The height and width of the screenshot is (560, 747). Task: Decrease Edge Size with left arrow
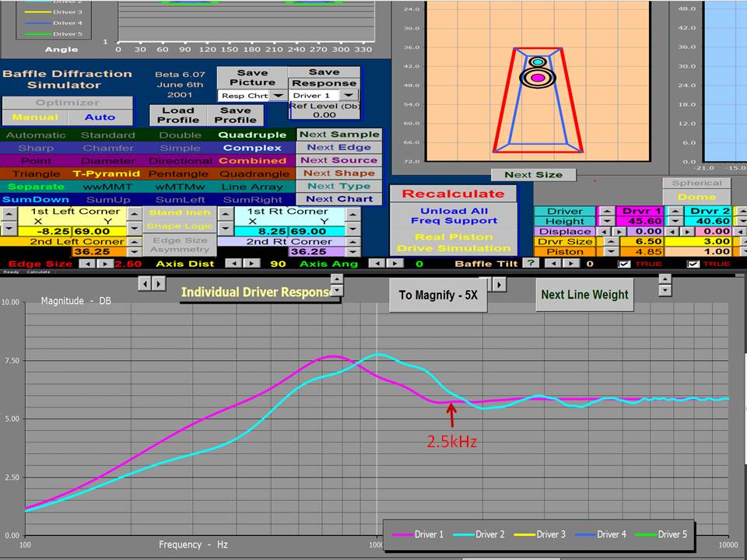tap(86, 264)
